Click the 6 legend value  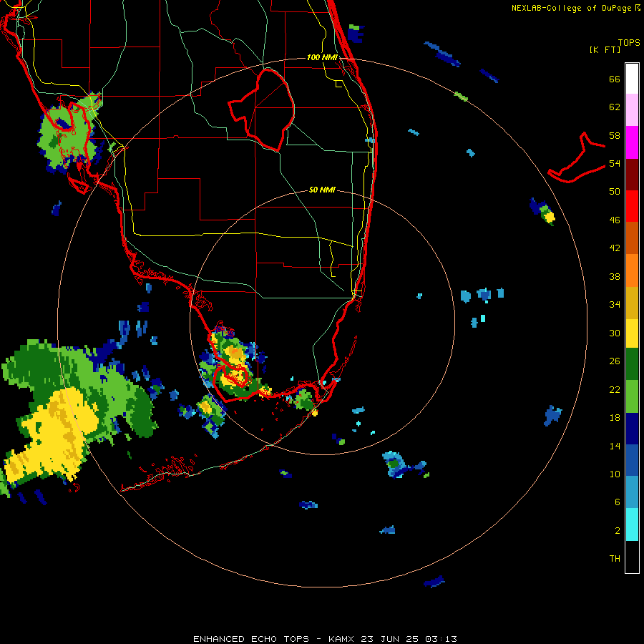click(x=618, y=502)
